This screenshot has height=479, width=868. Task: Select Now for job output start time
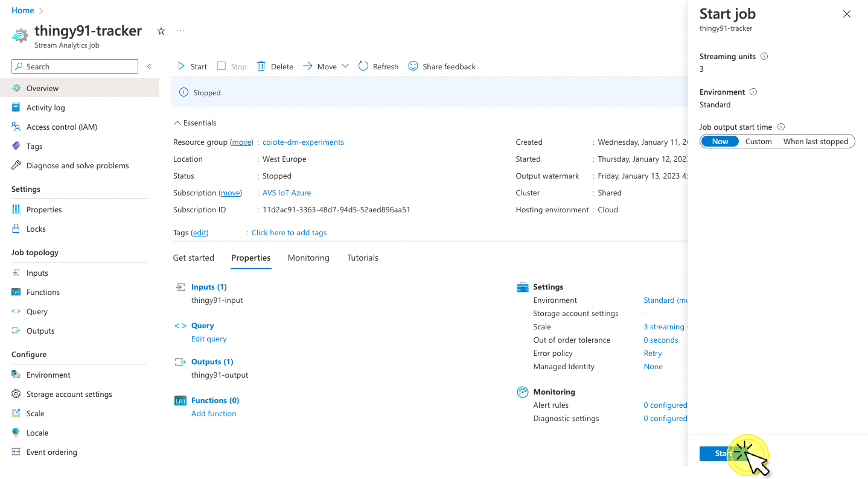click(x=720, y=141)
